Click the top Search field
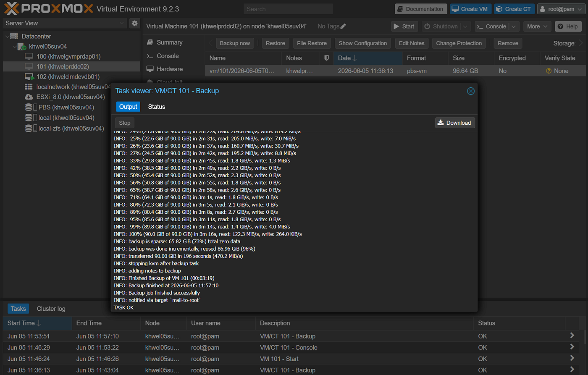Screen dimensions: 588x375 [x=288, y=9]
